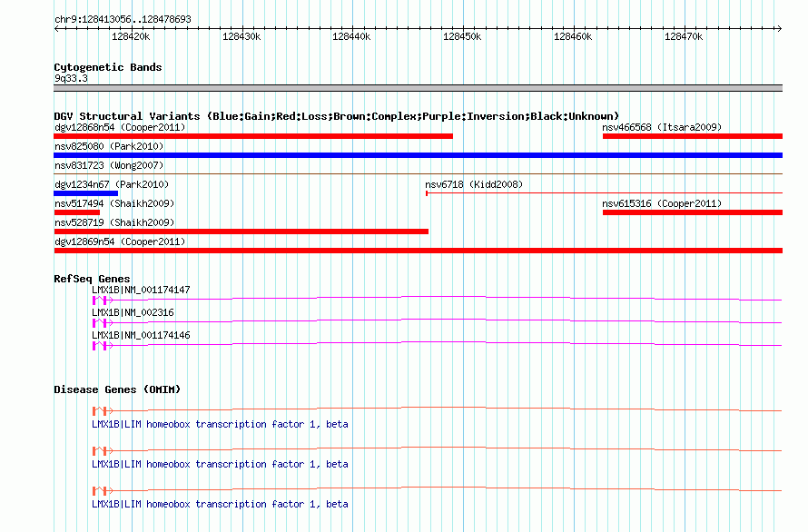Click the 128470k ruler tick label
808x532 pixels.
(684, 36)
